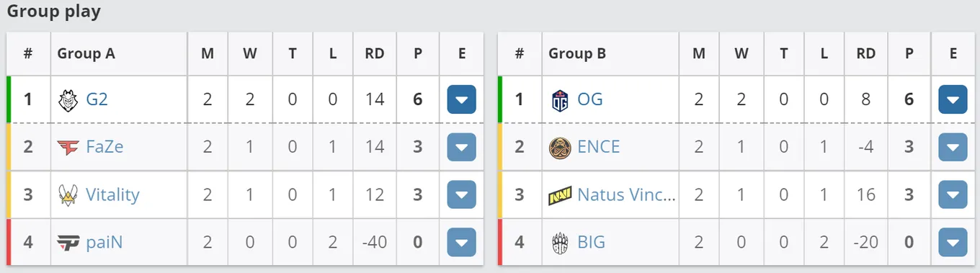This screenshot has height=273, width=980.
Task: Click the Natus Vincere logo icon
Action: pos(560,194)
